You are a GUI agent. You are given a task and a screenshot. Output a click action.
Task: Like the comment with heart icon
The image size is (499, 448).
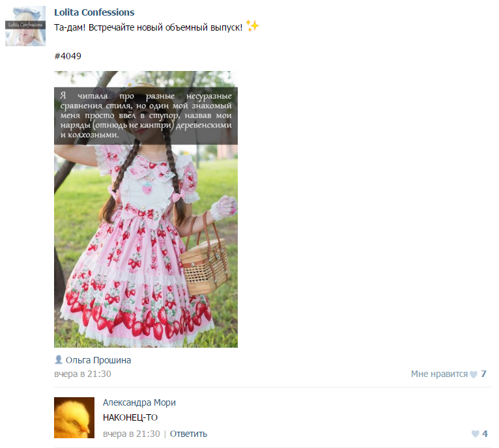click(x=476, y=434)
